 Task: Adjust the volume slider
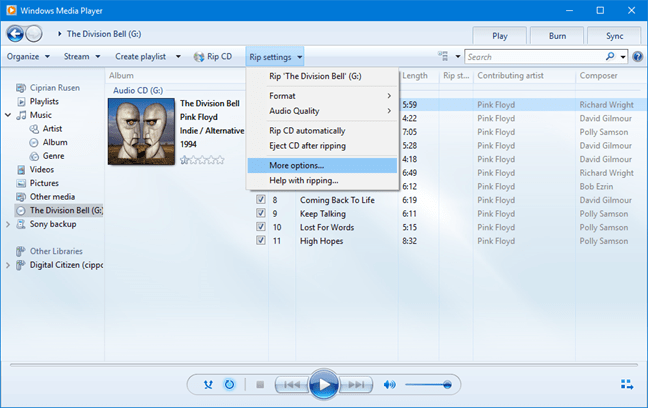pyautogui.click(x=428, y=385)
